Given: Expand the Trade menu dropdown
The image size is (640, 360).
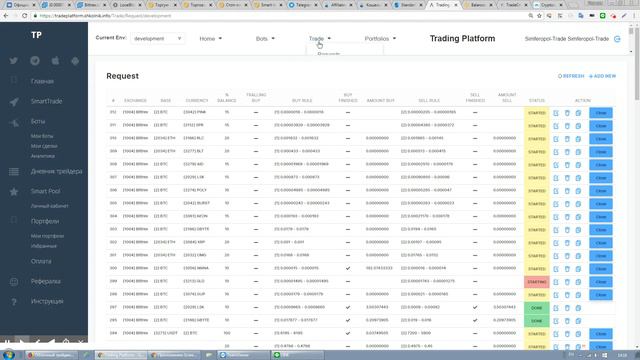Looking at the screenshot, I should tap(320, 38).
